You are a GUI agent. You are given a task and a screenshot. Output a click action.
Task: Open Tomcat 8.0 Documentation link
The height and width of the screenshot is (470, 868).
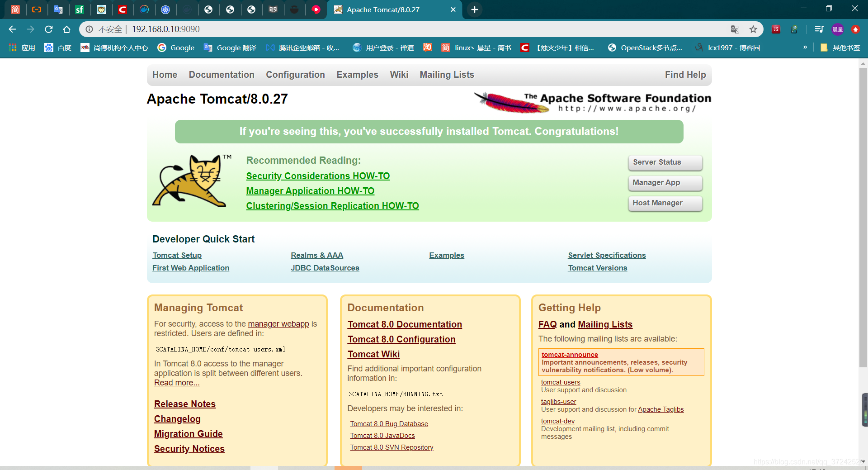405,324
